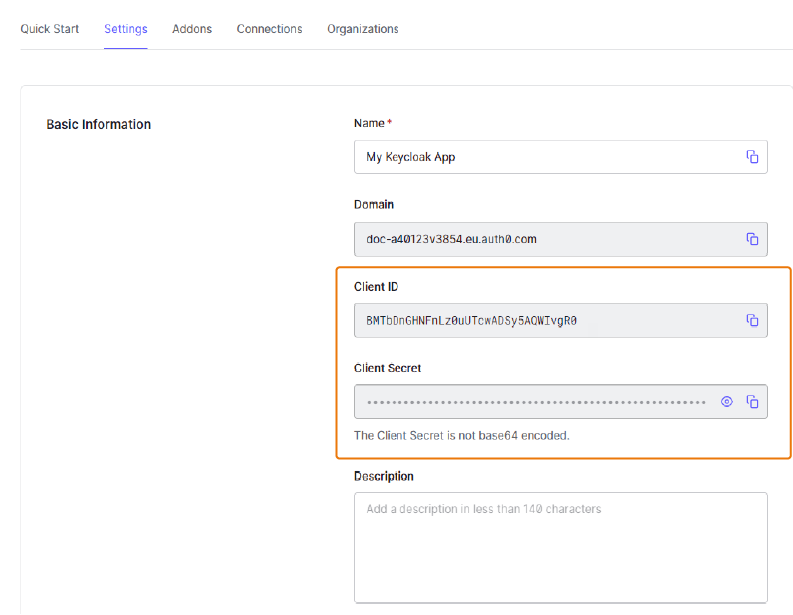Click the 'Description' label

click(x=384, y=476)
